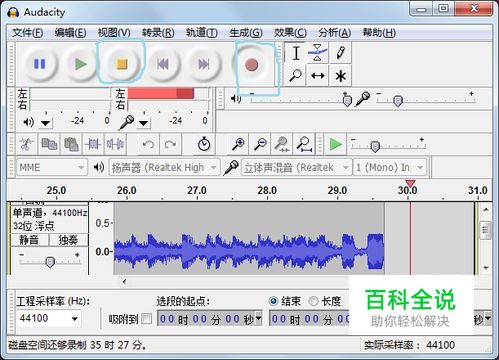
Task: Skip to start of the track
Action: [x=163, y=64]
